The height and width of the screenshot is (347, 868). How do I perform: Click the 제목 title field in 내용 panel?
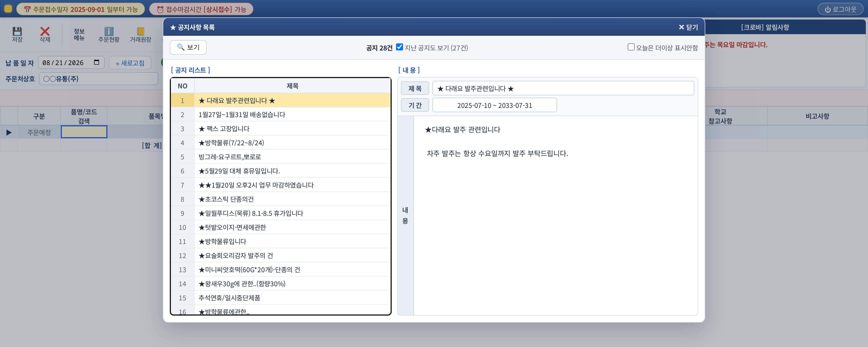(x=563, y=88)
